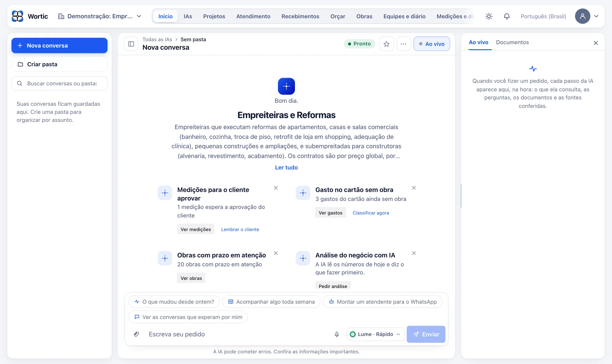Select 'O que mudou desde ontem?' suggestion
The width and height of the screenshot is (612, 364).
pyautogui.click(x=174, y=302)
